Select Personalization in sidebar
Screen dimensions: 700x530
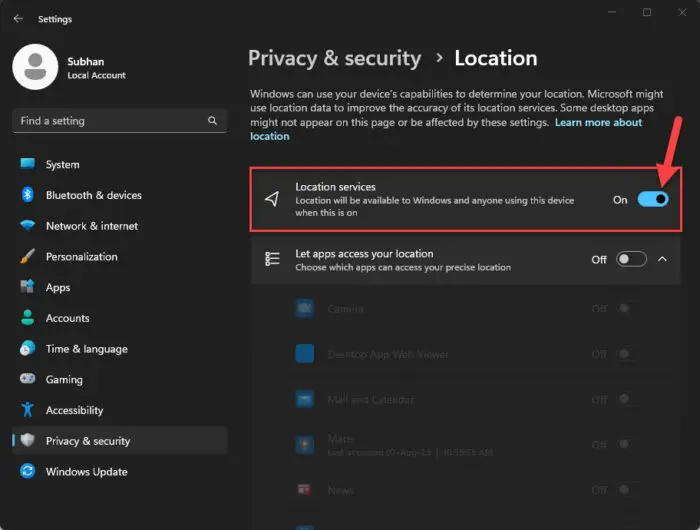pyautogui.click(x=120, y=257)
